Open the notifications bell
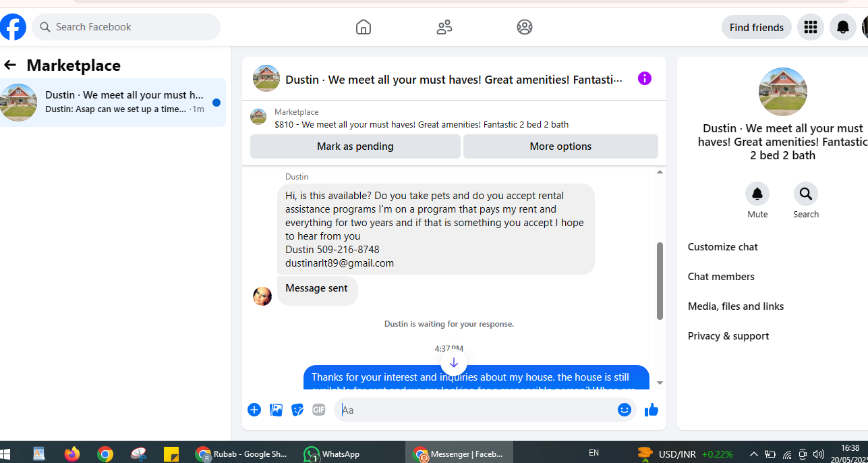This screenshot has height=463, width=868. click(843, 27)
